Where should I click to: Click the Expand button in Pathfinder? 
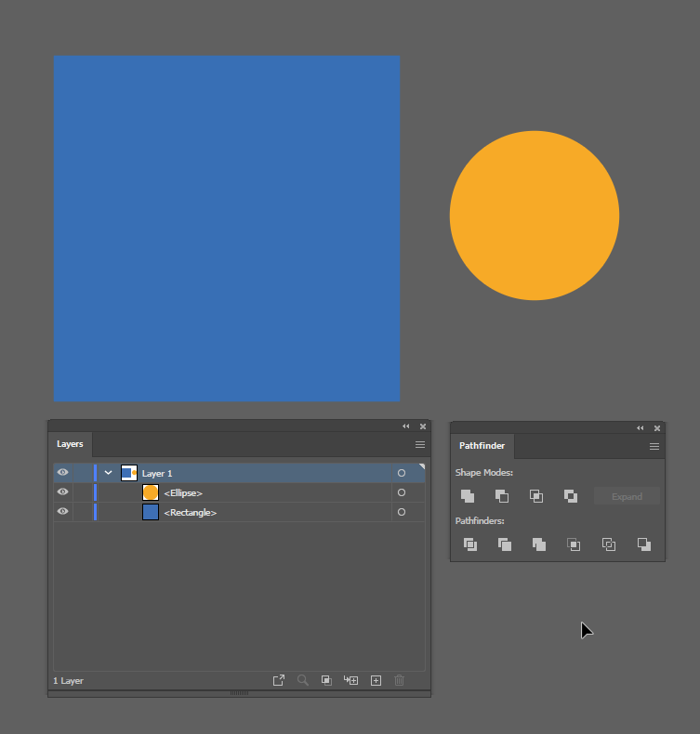627,496
